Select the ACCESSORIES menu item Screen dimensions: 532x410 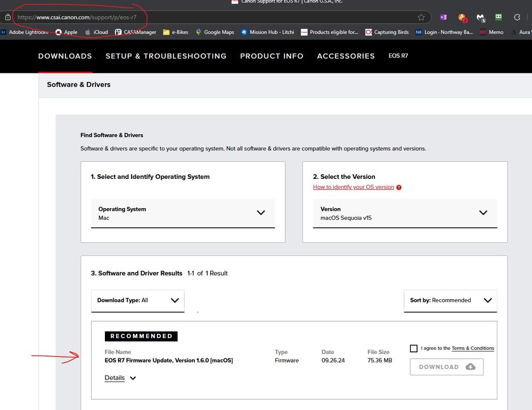click(346, 56)
